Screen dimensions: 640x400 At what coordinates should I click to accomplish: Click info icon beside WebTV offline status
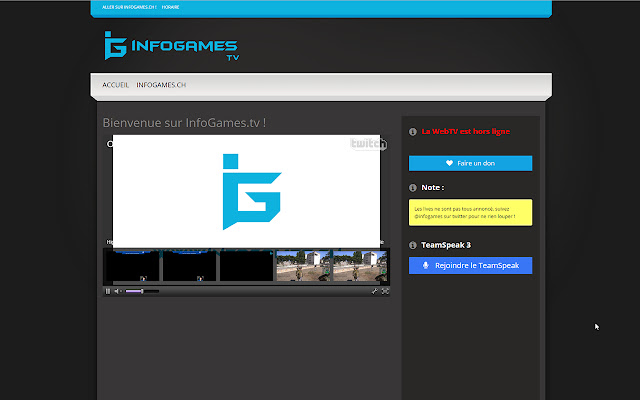(x=414, y=131)
